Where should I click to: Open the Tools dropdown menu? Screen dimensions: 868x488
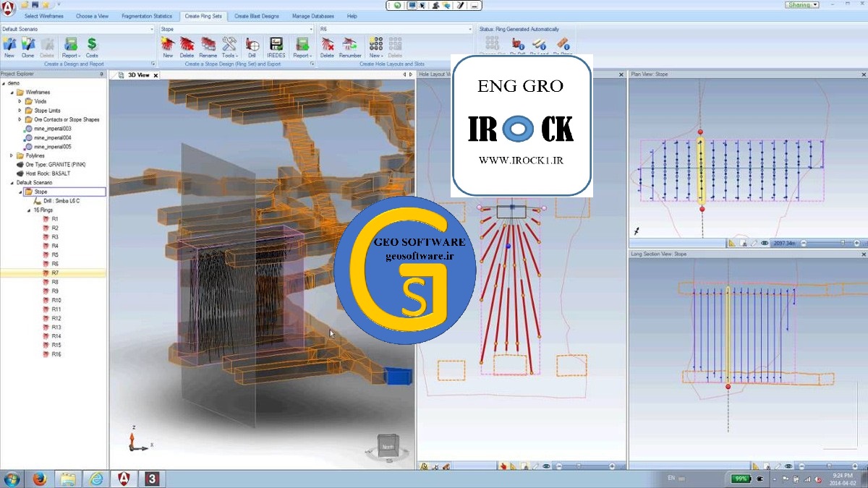pyautogui.click(x=229, y=46)
